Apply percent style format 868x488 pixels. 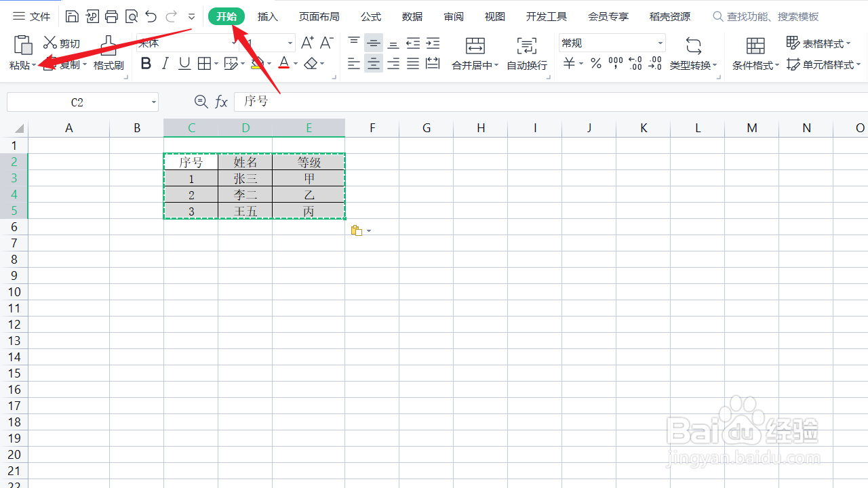coord(596,64)
